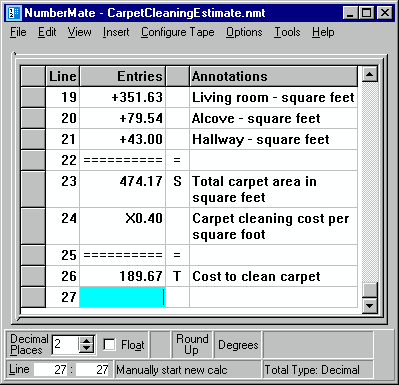Increase Decimal Places with spinner up arrow
Image resolution: width=399 pixels, height=385 pixels.
tap(86, 341)
